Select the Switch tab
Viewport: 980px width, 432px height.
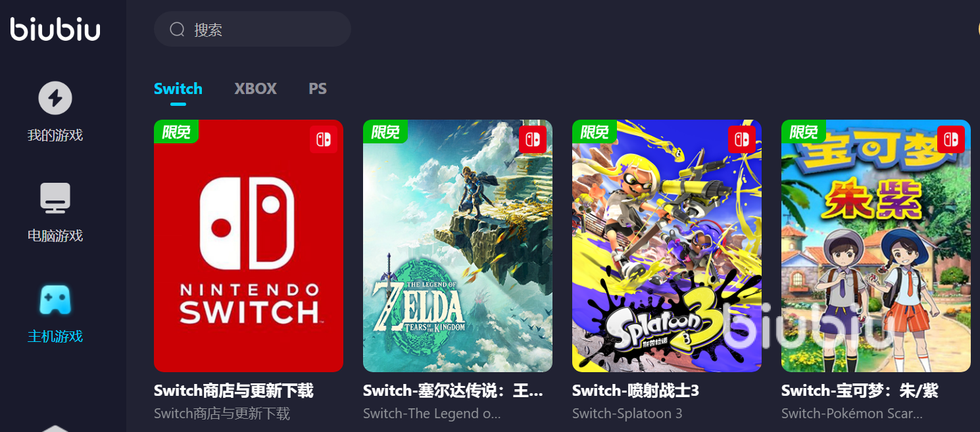(178, 89)
